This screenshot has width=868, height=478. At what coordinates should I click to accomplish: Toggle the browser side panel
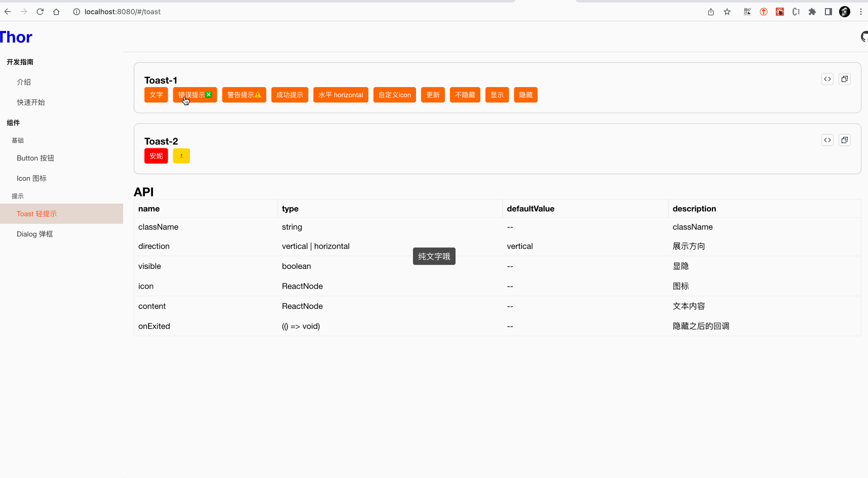pos(828,12)
